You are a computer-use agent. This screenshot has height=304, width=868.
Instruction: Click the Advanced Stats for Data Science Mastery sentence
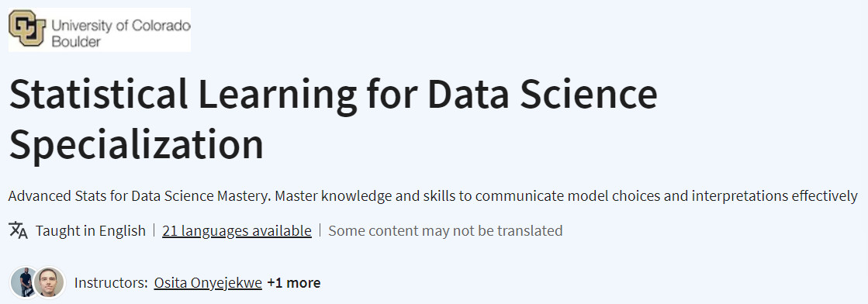click(x=140, y=196)
